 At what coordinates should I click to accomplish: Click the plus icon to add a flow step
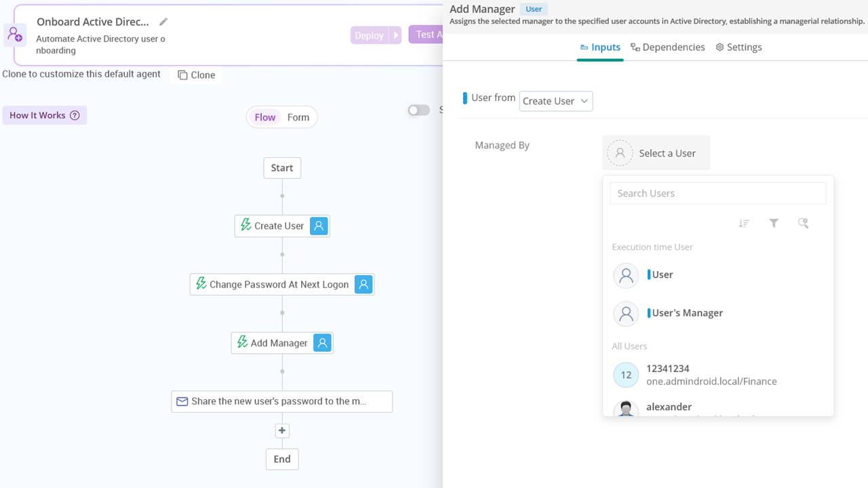[x=282, y=430]
